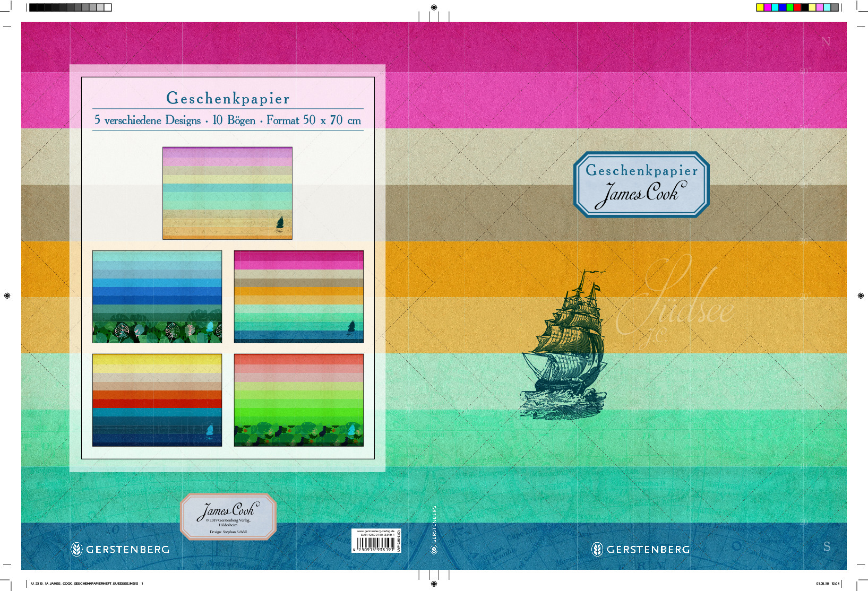Pick the gray swatch ending the color bar

pyautogui.click(x=835, y=7)
